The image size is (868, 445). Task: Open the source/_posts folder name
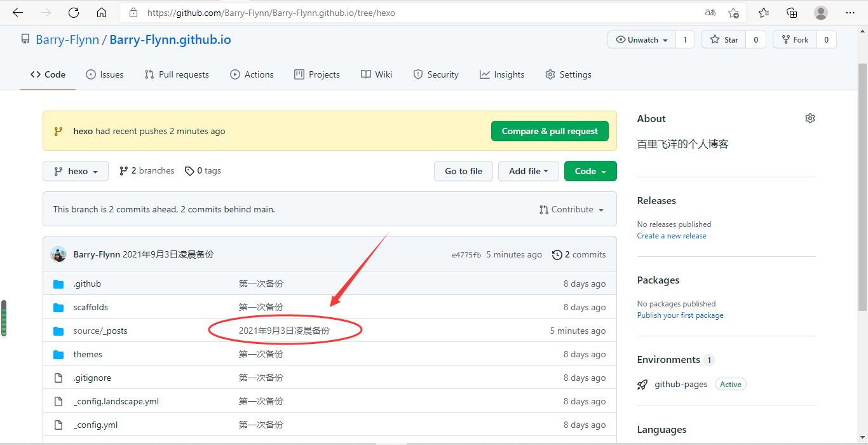point(100,331)
